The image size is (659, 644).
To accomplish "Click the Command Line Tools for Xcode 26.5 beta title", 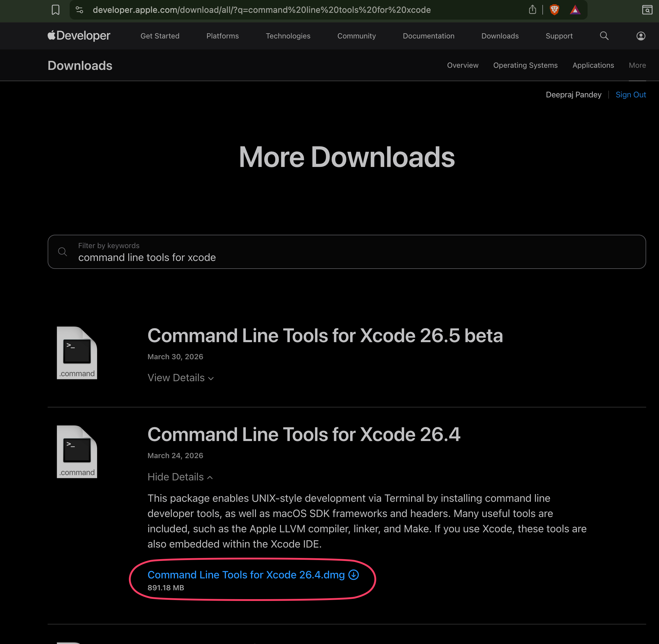I will tap(325, 335).
